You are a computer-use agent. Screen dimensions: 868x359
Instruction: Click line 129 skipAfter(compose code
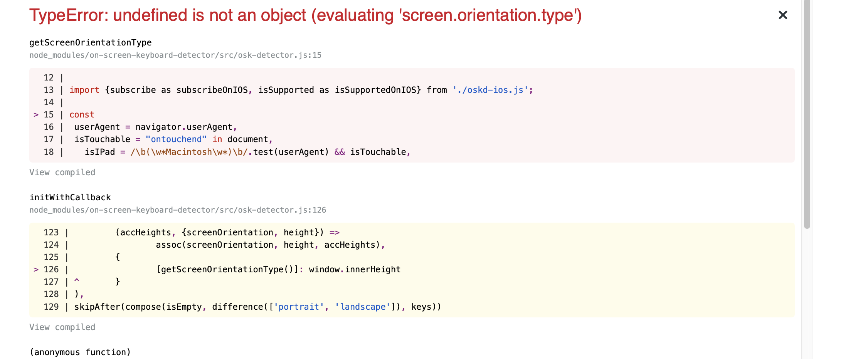[x=257, y=307]
